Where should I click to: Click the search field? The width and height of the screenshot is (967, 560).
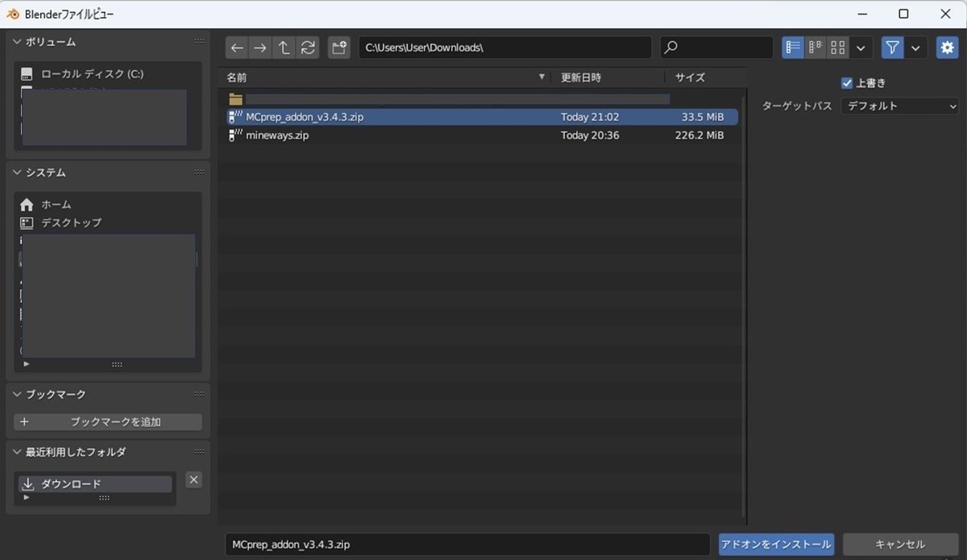click(716, 48)
